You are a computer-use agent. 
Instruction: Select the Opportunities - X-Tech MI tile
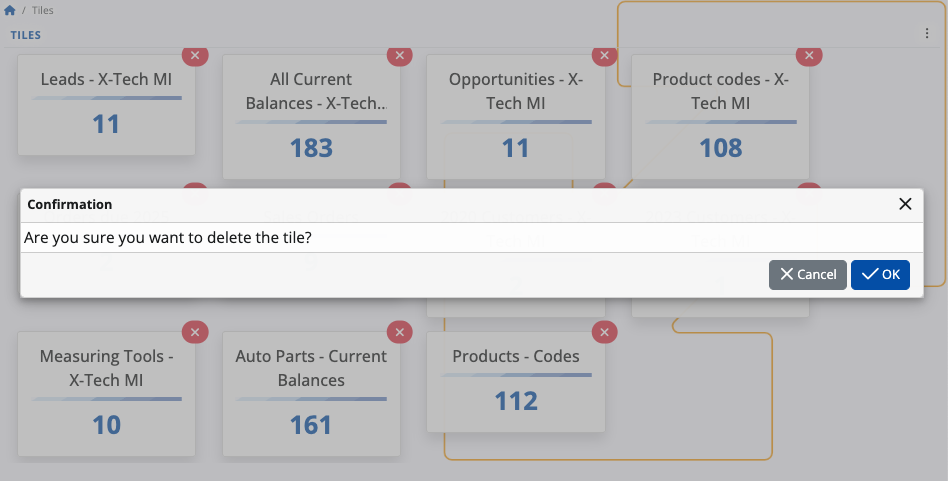[x=515, y=115]
